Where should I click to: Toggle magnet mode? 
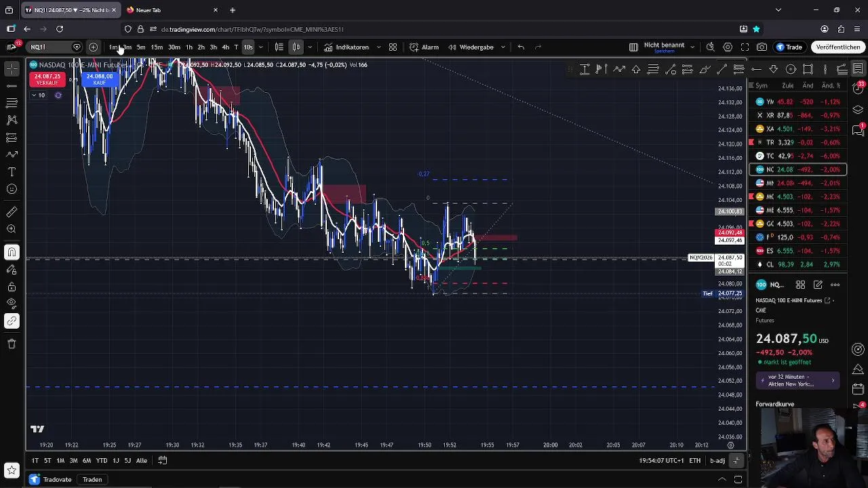(12, 252)
